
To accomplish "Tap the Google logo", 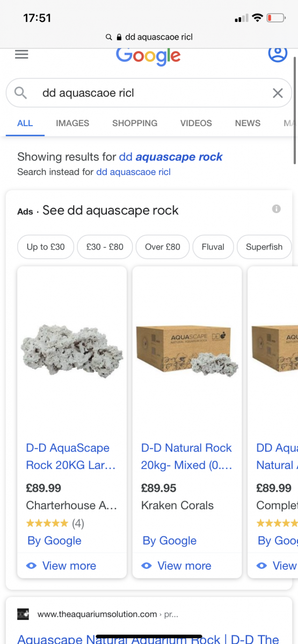I will 148,56.
